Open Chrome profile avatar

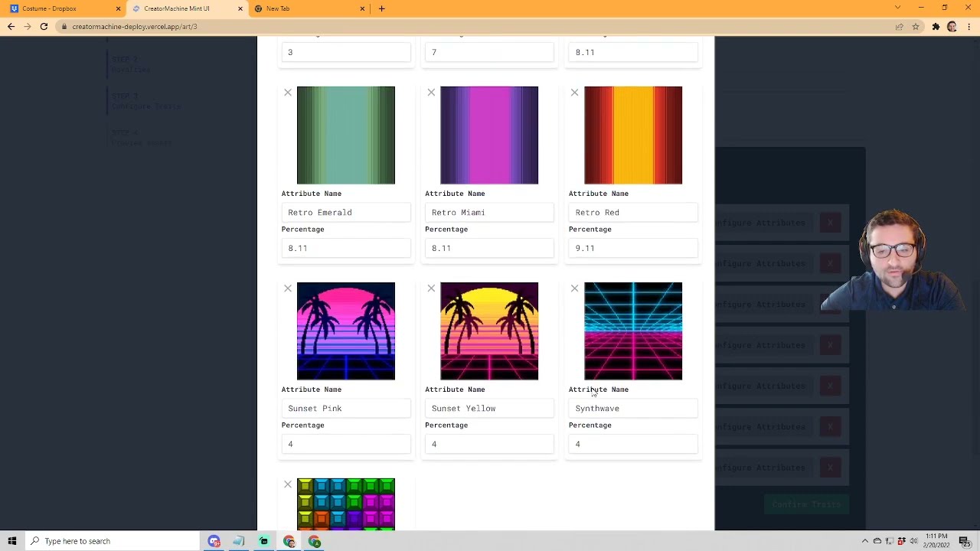coord(952,27)
